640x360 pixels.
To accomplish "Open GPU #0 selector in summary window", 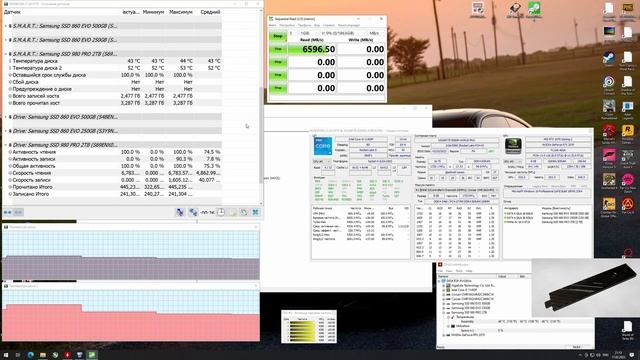I will point(512,161).
